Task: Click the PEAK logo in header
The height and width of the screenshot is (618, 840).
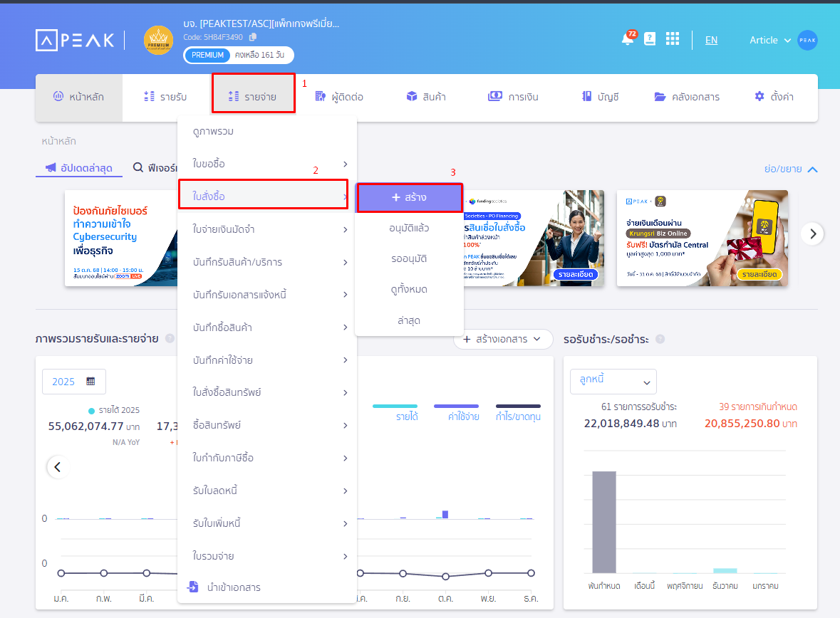Action: pos(75,40)
